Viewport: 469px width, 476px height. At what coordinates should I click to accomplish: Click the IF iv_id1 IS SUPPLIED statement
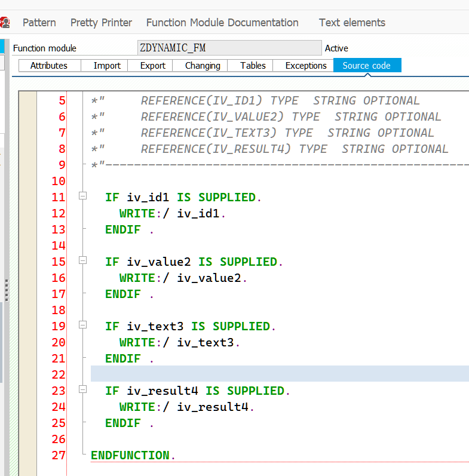(x=183, y=197)
